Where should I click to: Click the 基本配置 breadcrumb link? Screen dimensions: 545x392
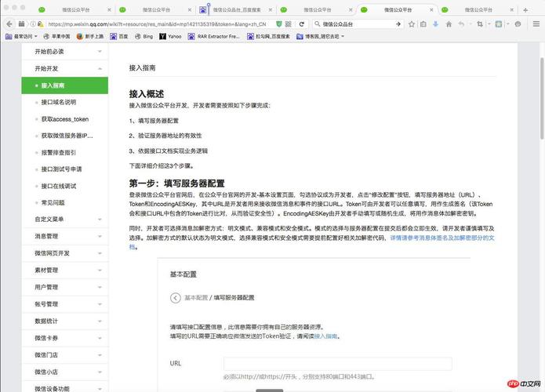(x=196, y=298)
